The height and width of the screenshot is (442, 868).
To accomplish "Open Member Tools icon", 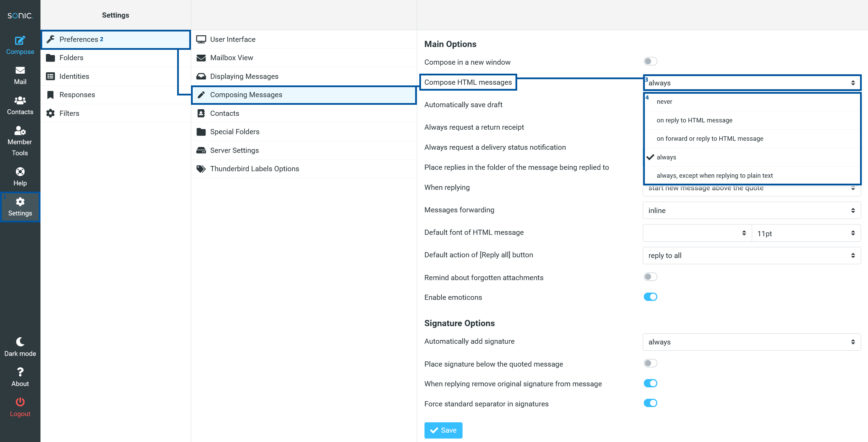I will click(20, 130).
